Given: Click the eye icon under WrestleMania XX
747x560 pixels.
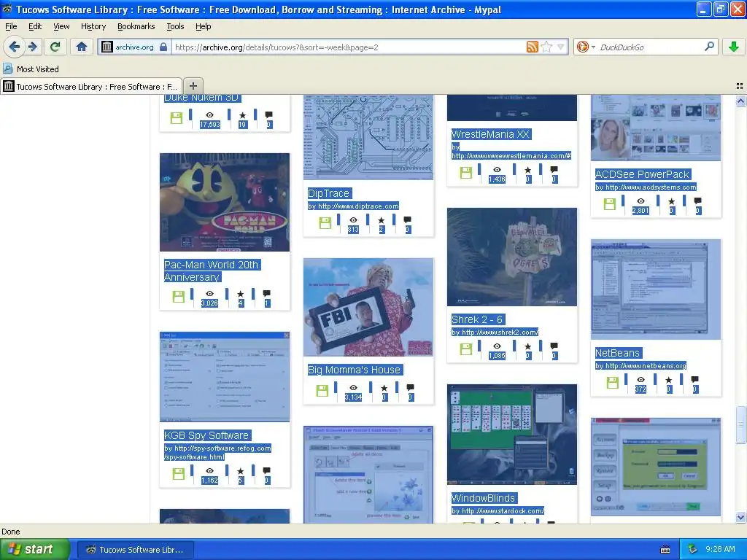Looking at the screenshot, I should coord(497,169).
